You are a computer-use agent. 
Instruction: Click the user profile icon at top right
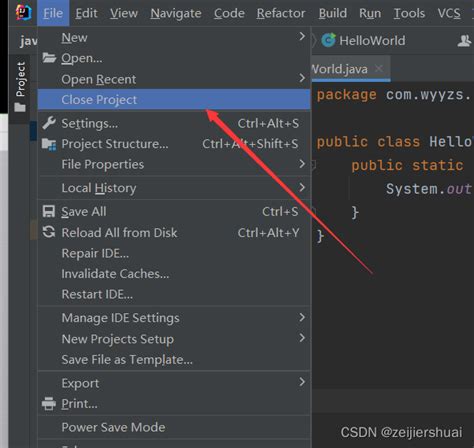pos(464,41)
